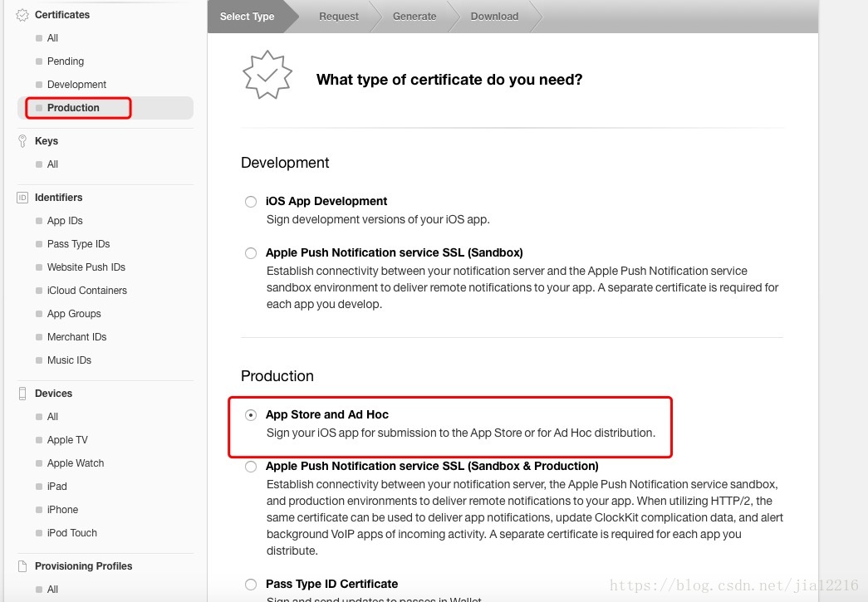The width and height of the screenshot is (868, 602).
Task: Go to the Select Type step
Action: tap(247, 17)
